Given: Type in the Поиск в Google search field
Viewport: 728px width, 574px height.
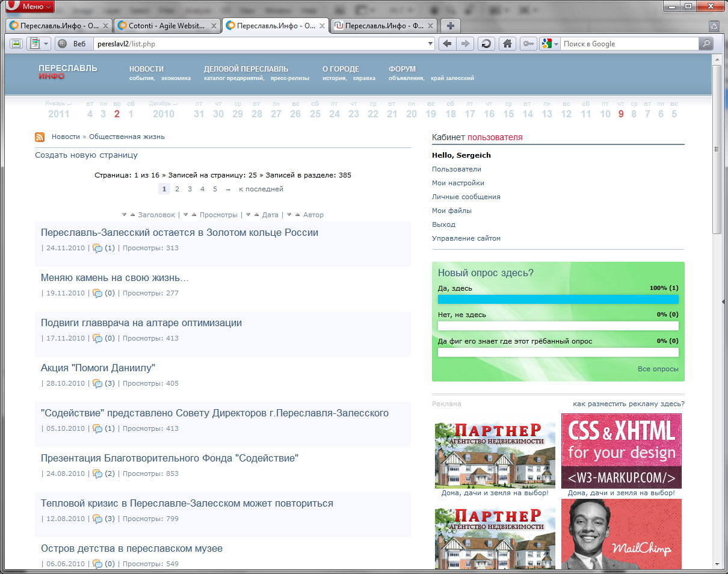Looking at the screenshot, I should click(629, 44).
